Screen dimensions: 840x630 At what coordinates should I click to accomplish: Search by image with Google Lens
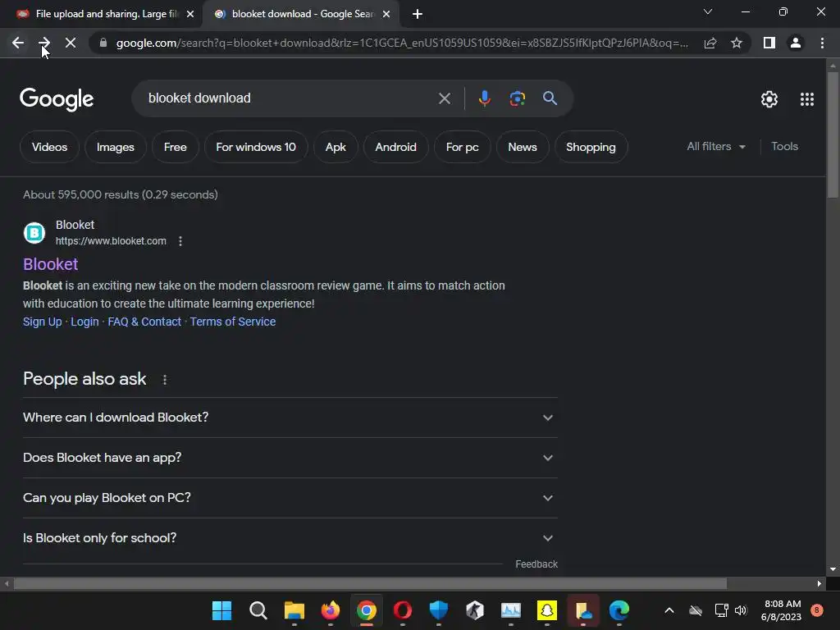(518, 98)
